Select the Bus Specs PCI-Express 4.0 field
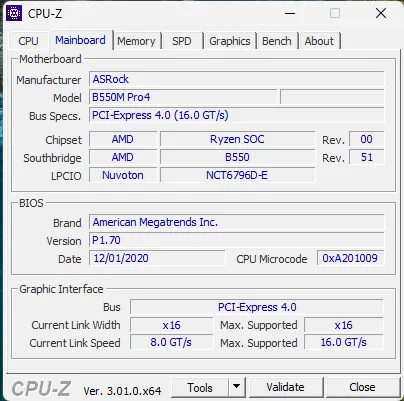The width and height of the screenshot is (404, 401). 237,115
